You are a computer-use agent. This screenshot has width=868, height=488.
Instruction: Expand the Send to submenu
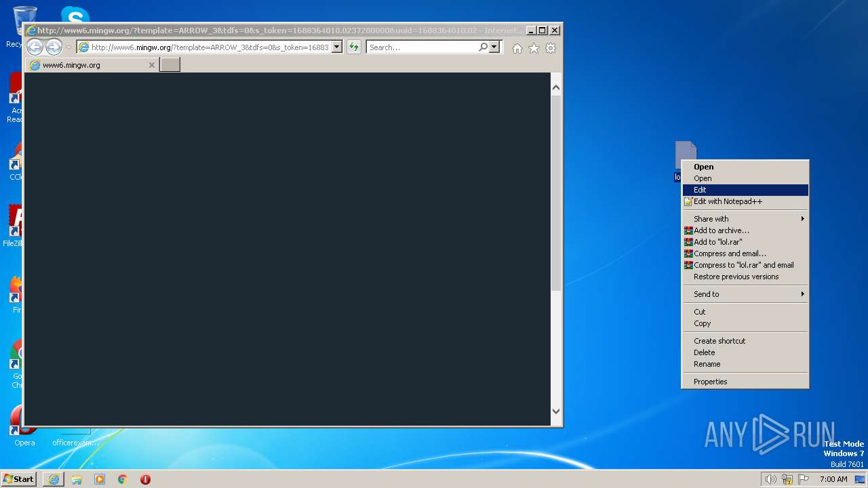745,294
